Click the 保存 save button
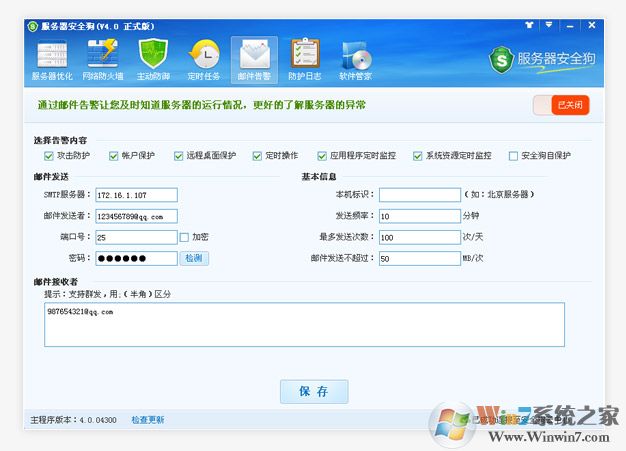 click(314, 392)
